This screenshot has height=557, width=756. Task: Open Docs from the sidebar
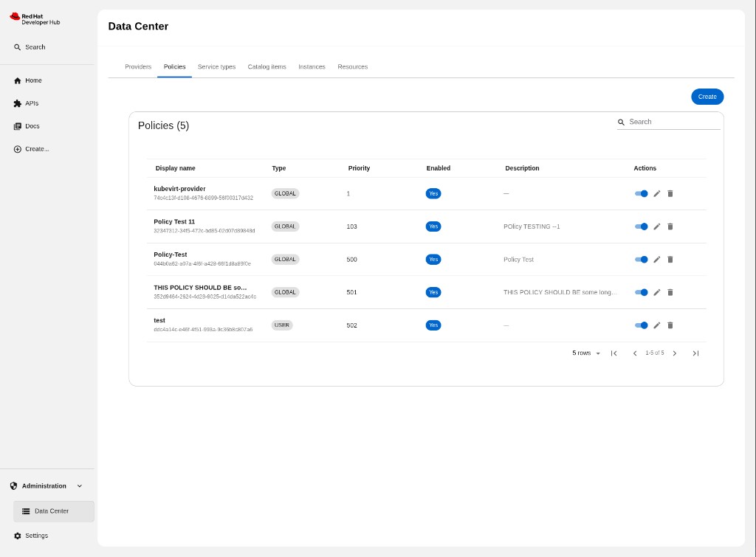click(x=27, y=126)
